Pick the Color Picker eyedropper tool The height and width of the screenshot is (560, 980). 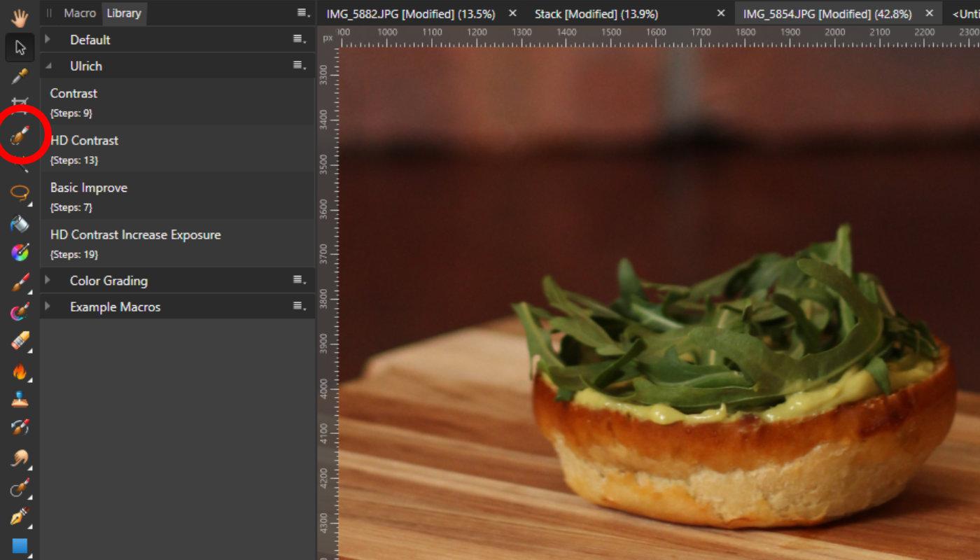(20, 76)
